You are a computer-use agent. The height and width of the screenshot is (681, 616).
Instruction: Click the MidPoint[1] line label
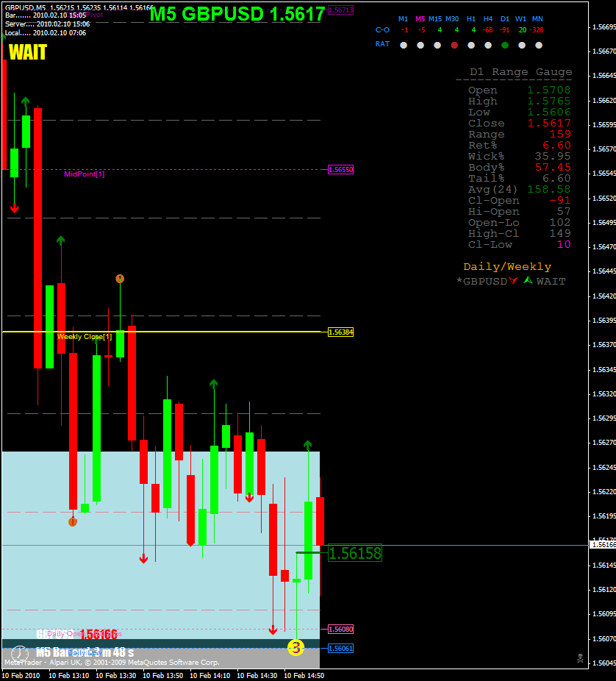[85, 174]
